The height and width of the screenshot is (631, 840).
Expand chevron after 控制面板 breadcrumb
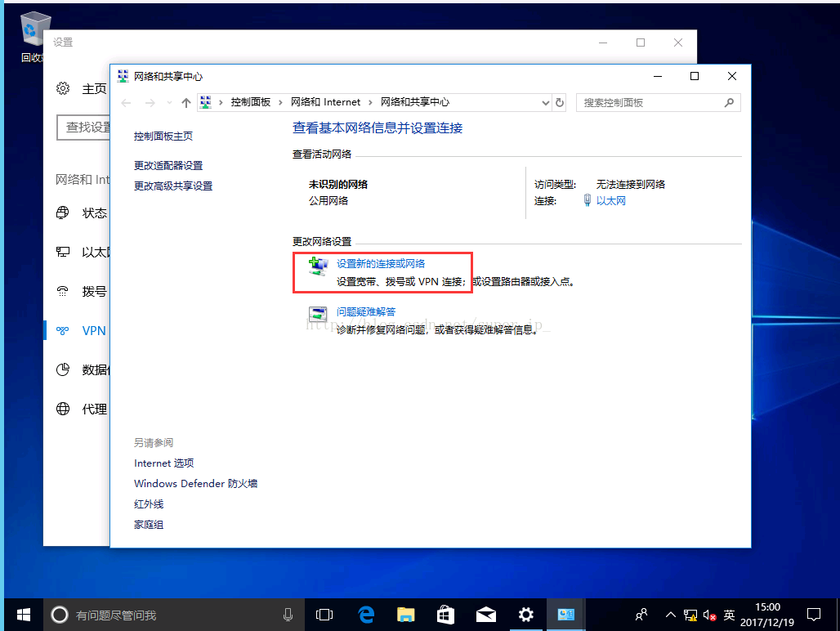pos(280,102)
